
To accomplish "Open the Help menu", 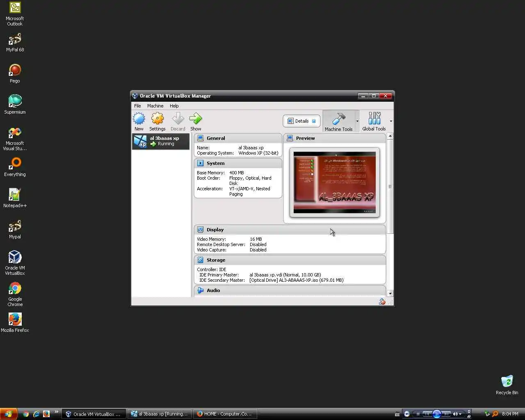I will point(174,106).
